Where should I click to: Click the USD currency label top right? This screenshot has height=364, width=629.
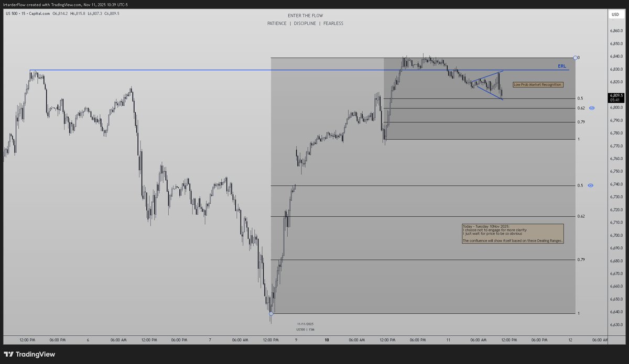pyautogui.click(x=616, y=13)
